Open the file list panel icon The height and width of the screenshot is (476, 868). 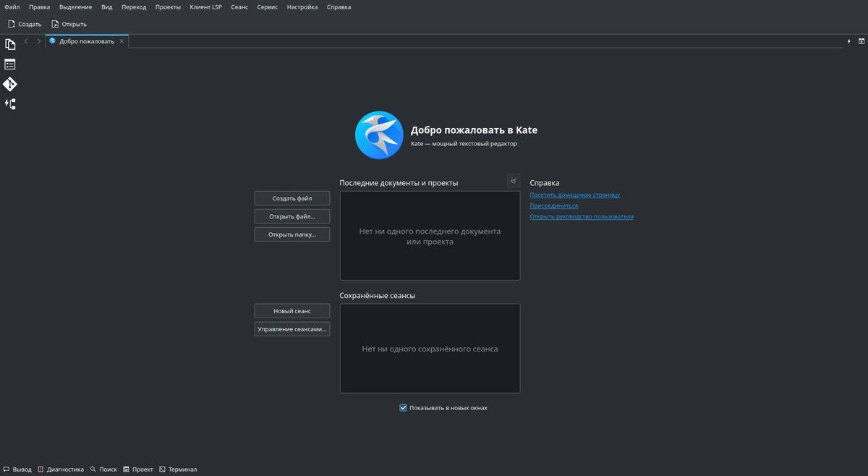(x=10, y=64)
